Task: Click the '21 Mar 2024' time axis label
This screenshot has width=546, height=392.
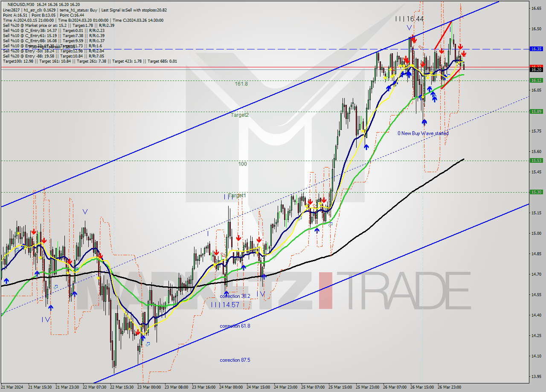Action: tap(12, 387)
